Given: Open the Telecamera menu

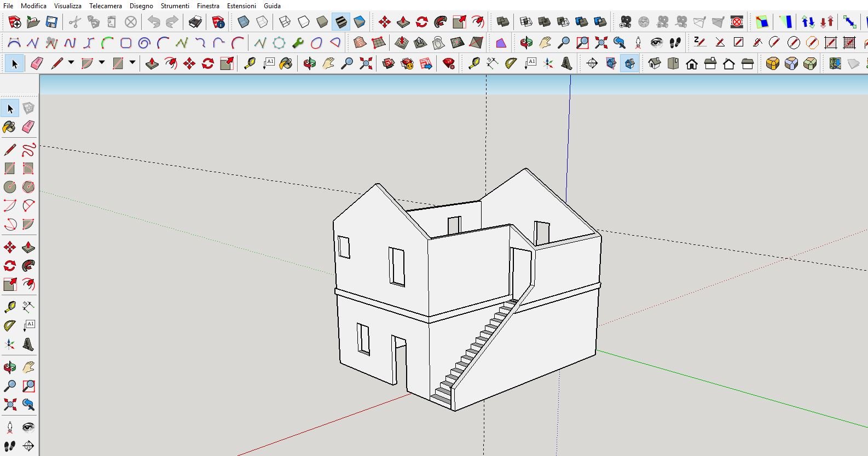Looking at the screenshot, I should pos(106,6).
